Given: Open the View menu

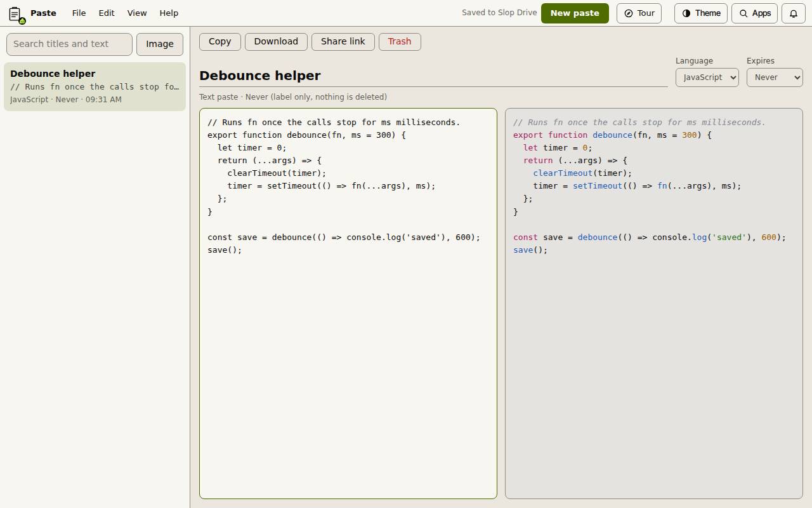Looking at the screenshot, I should point(137,13).
